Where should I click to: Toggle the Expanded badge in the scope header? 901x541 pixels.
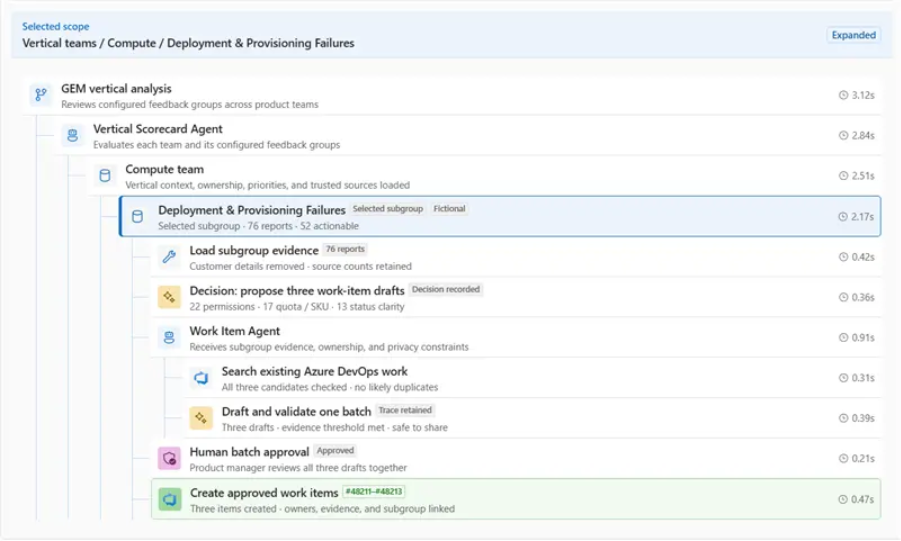(x=853, y=35)
